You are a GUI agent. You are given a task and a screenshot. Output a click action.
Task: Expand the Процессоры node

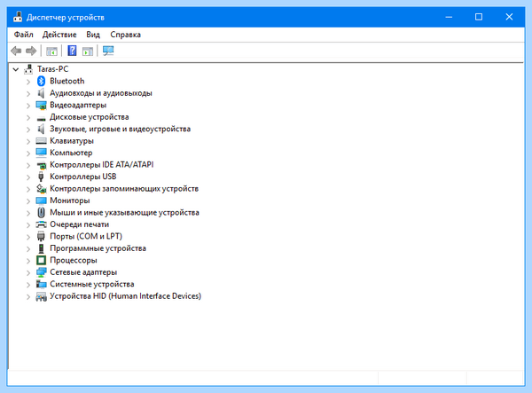28,261
